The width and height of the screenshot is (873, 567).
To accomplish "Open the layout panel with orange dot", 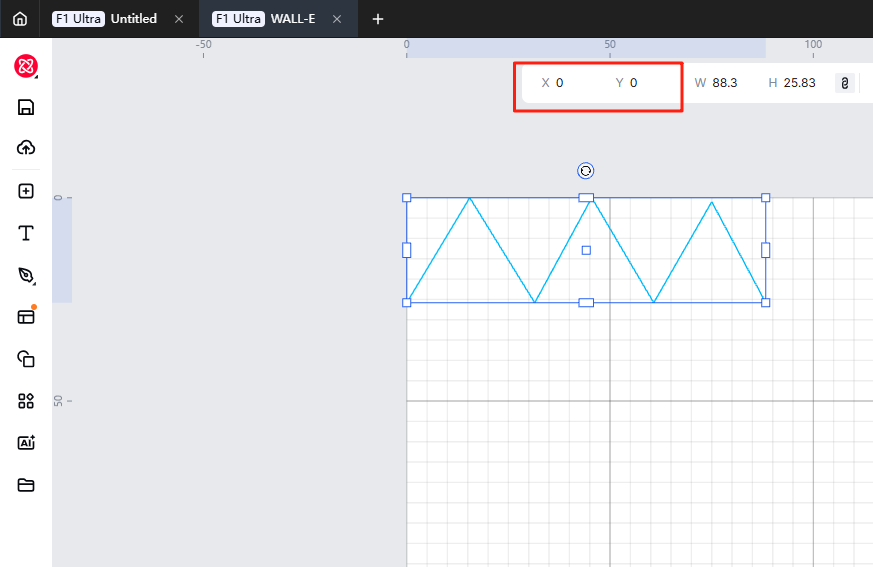I will [26, 317].
